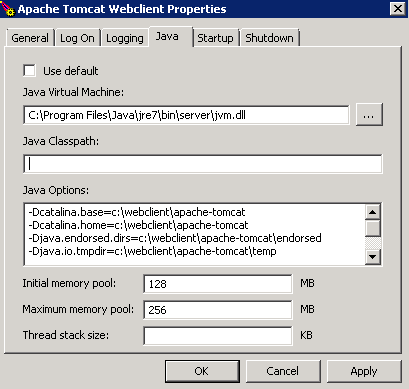The height and width of the screenshot is (389, 409).
Task: Click the Java Options scroll down arrow
Action: click(x=373, y=257)
